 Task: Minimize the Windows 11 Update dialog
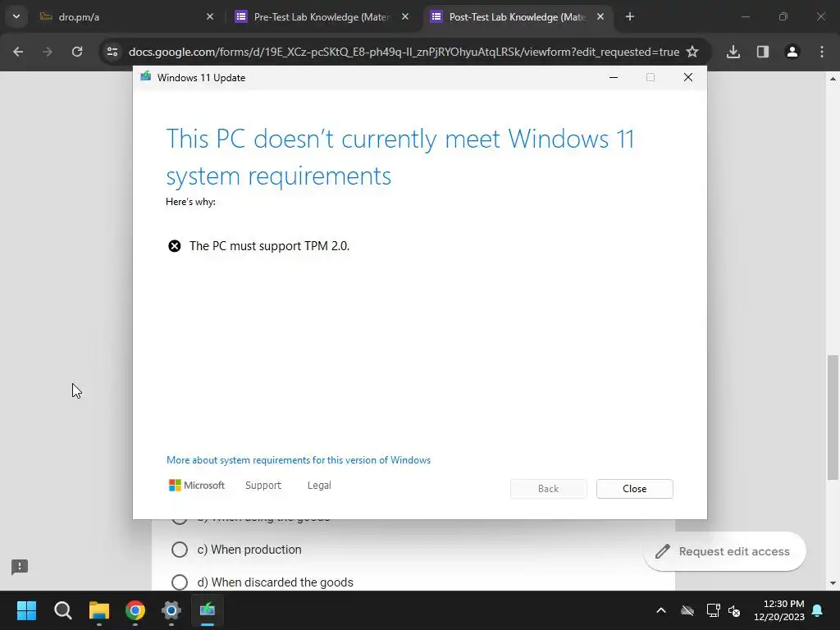click(x=614, y=77)
